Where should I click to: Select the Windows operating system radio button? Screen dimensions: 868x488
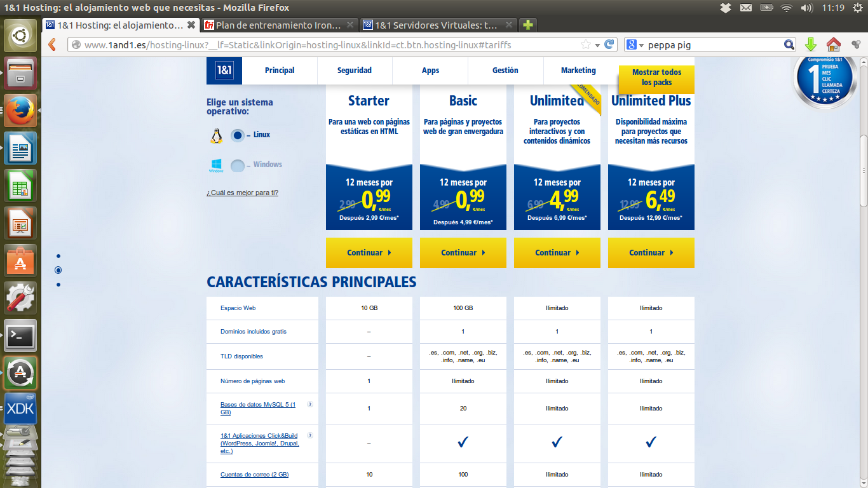237,165
